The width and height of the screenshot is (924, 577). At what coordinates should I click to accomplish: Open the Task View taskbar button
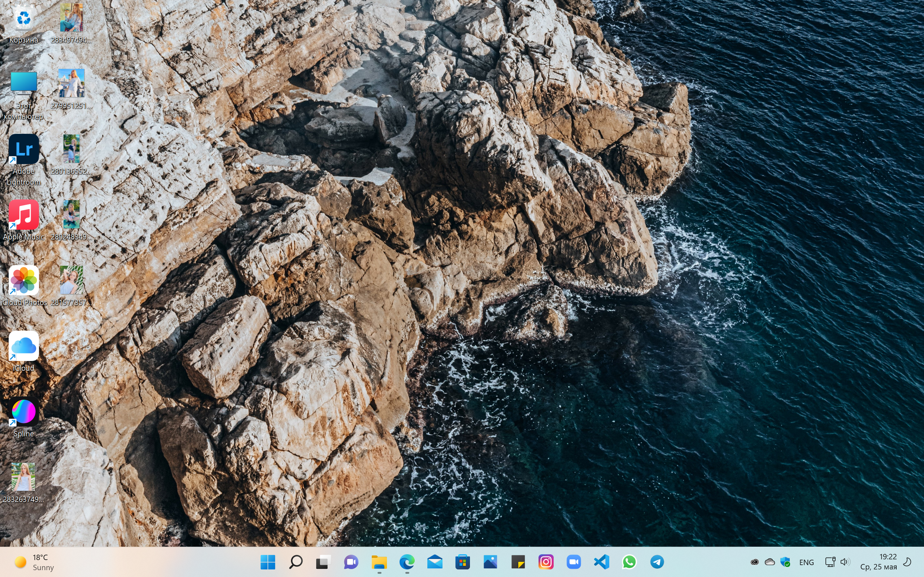(x=323, y=562)
